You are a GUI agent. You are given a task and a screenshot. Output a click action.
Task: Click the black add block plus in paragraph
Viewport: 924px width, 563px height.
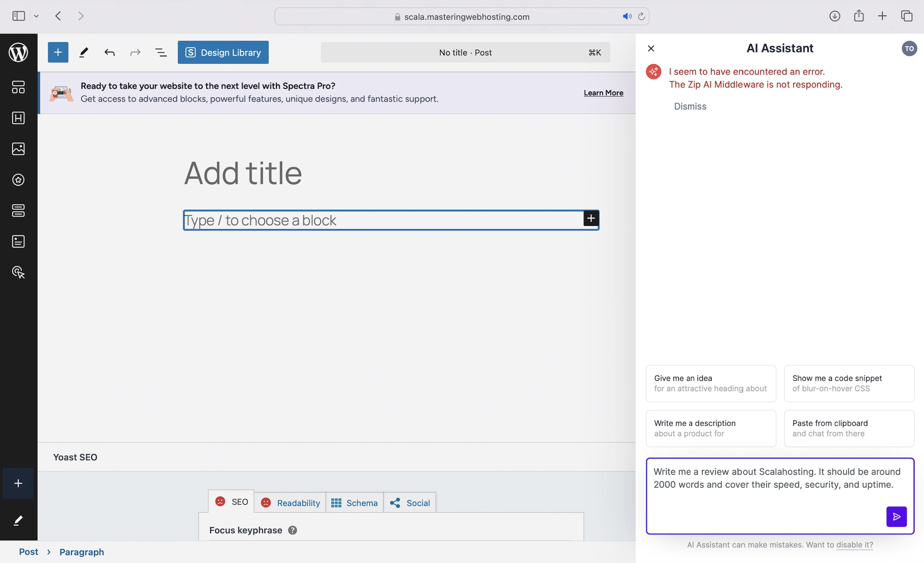(591, 218)
